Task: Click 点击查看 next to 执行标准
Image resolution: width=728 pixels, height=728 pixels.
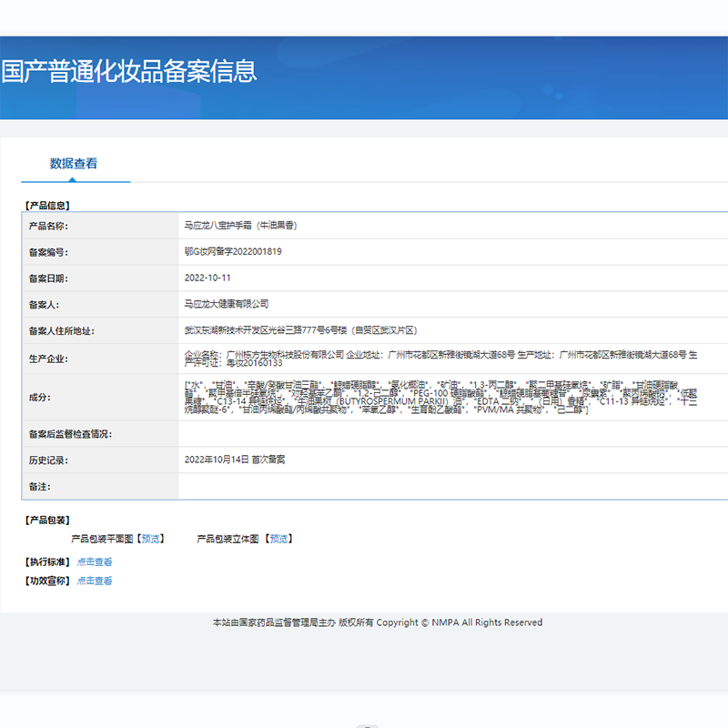Action: 95,561
